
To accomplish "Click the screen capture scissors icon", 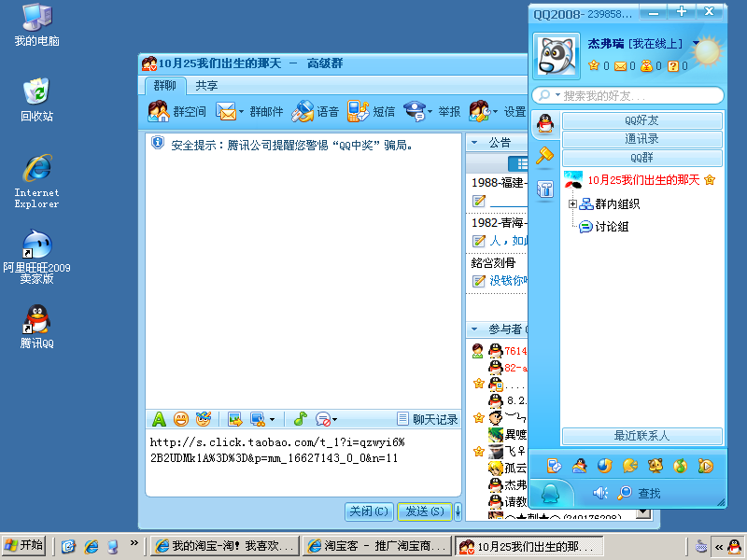I will [x=258, y=419].
